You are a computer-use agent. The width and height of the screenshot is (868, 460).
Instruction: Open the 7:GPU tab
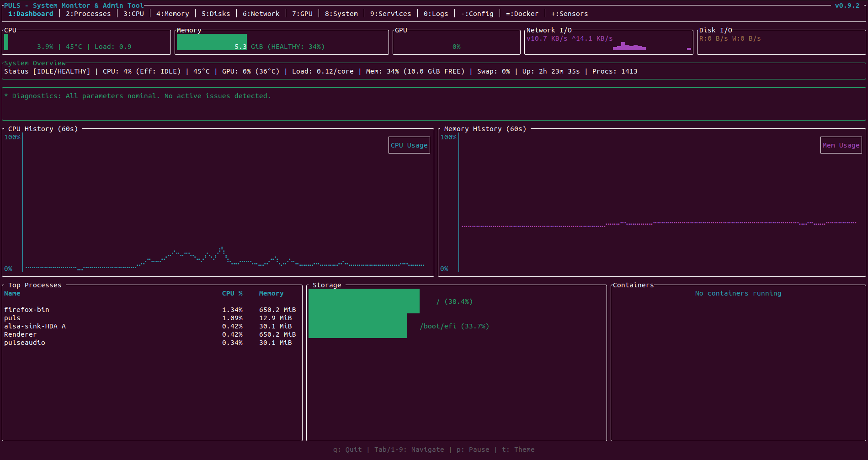[302, 14]
